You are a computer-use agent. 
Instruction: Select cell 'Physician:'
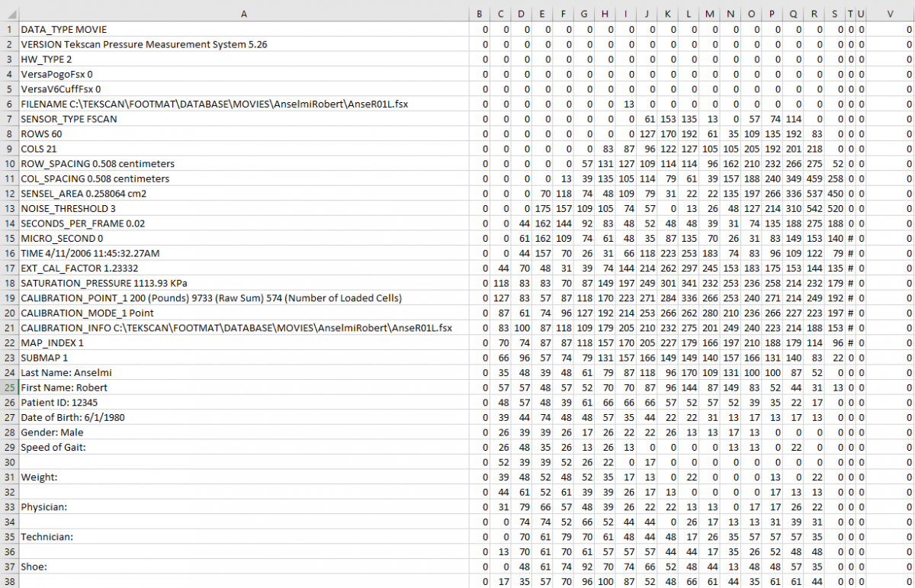click(x=243, y=506)
